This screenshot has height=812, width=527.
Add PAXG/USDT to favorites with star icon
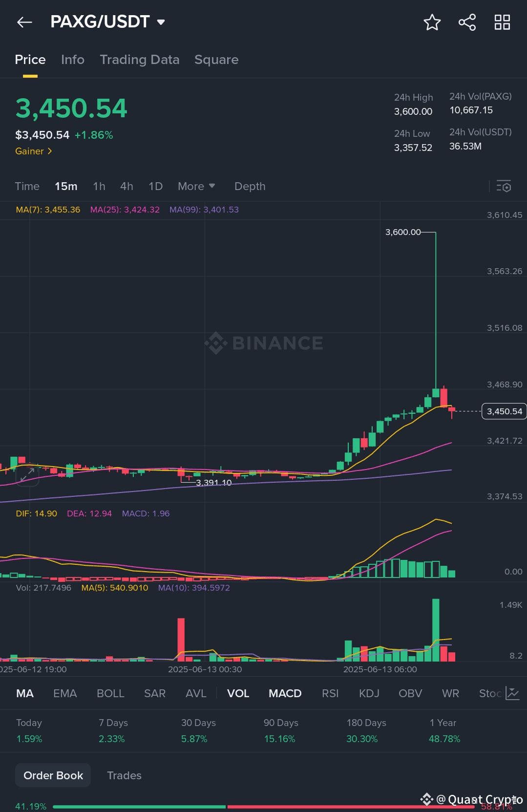click(432, 22)
